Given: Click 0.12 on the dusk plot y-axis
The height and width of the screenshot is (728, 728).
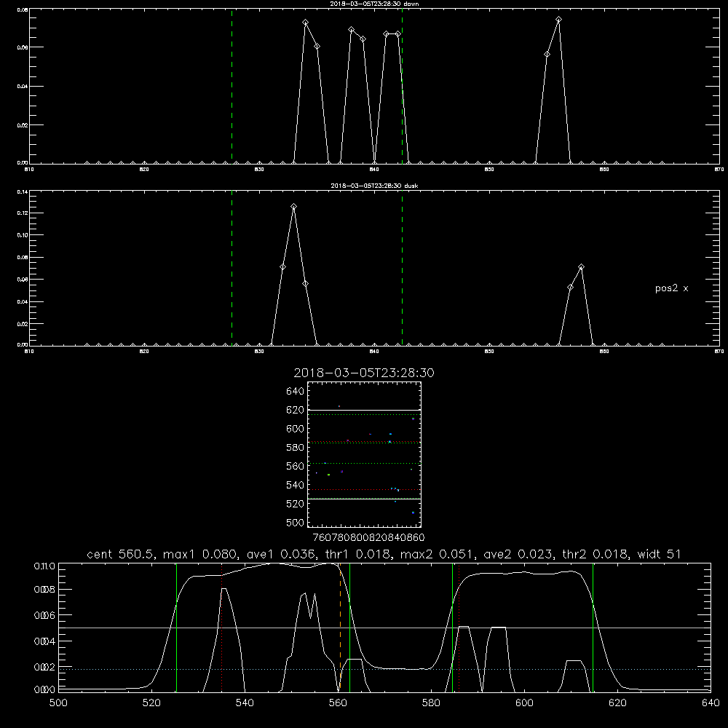Looking at the screenshot, I should (23, 213).
